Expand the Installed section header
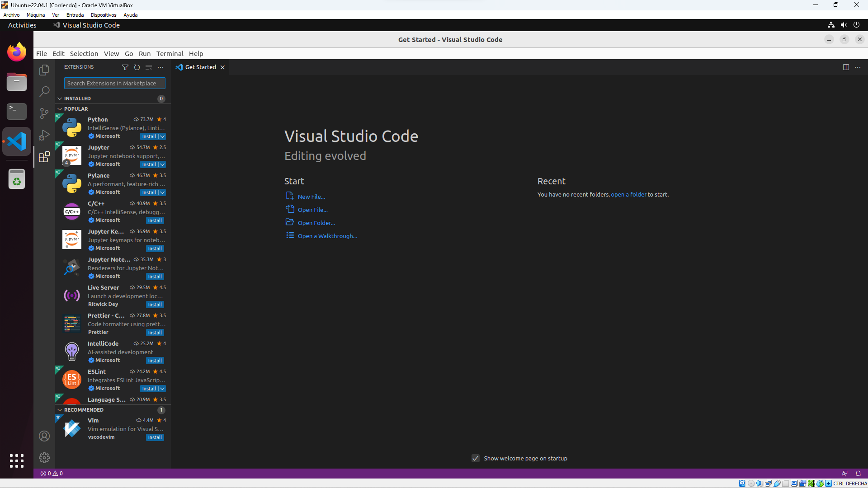868x488 pixels. coord(77,99)
